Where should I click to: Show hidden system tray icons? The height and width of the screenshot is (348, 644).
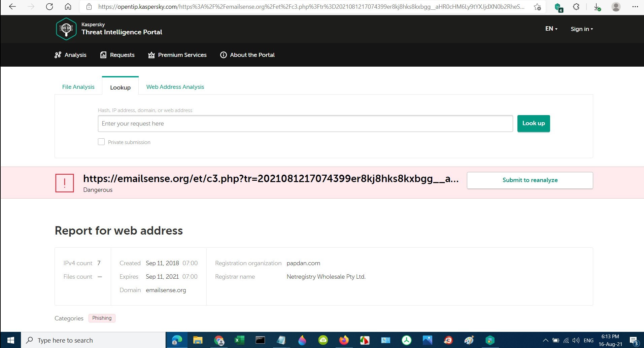pyautogui.click(x=546, y=340)
